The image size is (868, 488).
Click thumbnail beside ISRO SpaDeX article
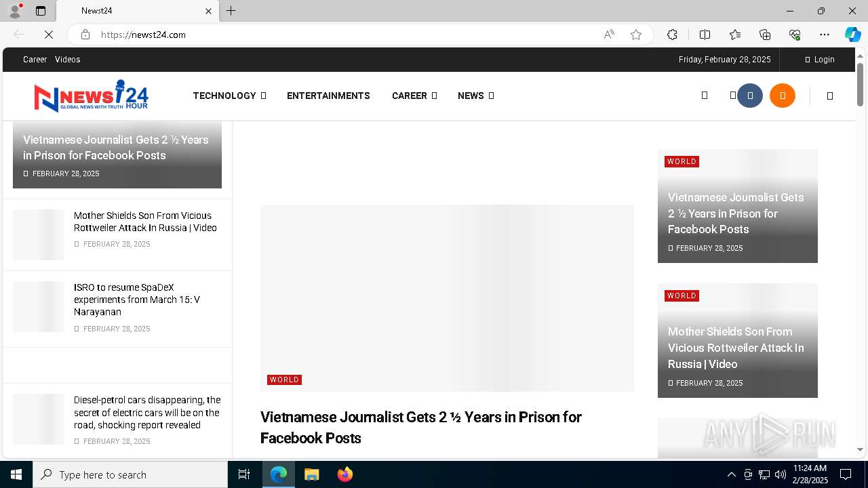[38, 306]
